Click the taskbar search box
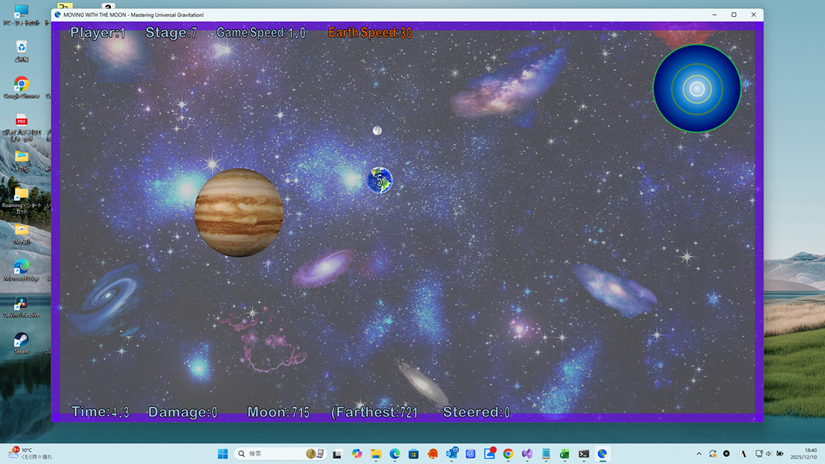Viewport: 825px width, 464px height. [280, 453]
